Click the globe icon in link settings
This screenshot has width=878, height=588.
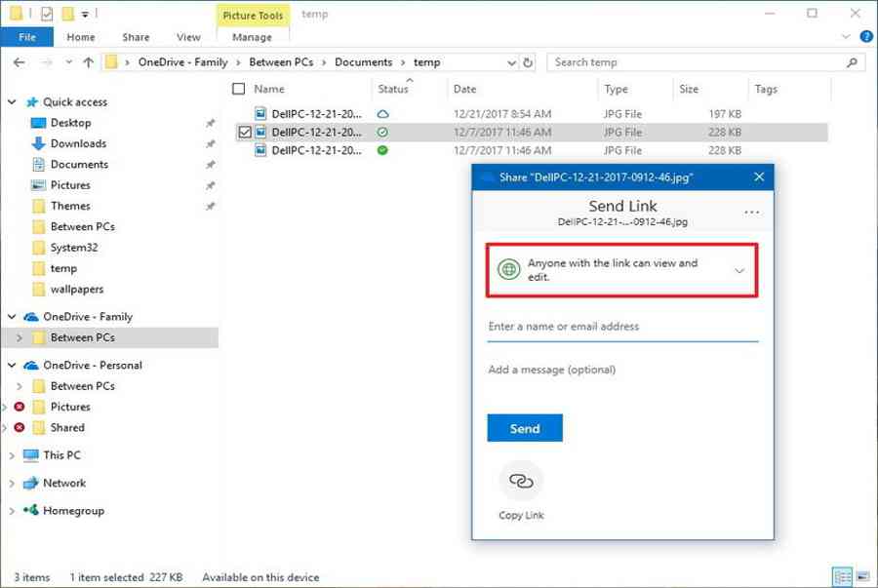(507, 270)
